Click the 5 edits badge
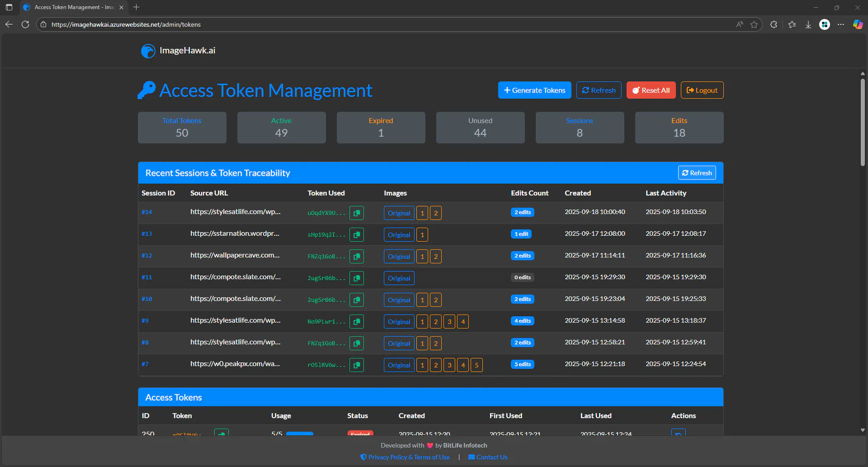Screen dimensions: 868x467 click(x=523, y=364)
